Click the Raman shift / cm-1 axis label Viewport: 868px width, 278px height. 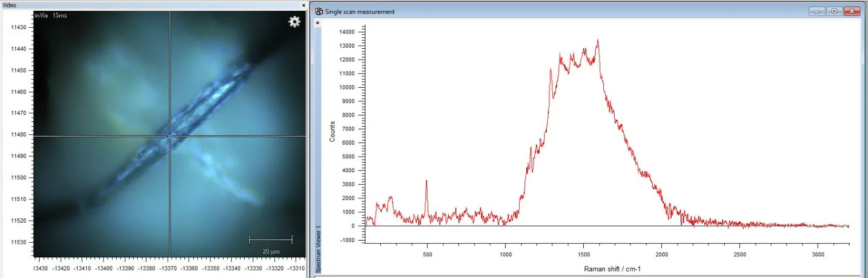click(612, 269)
